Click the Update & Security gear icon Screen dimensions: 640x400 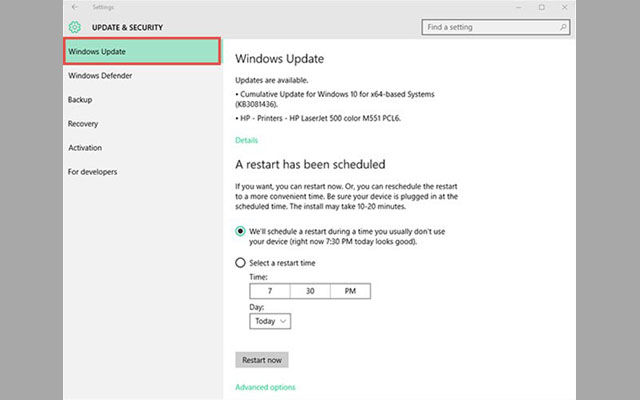(75, 27)
